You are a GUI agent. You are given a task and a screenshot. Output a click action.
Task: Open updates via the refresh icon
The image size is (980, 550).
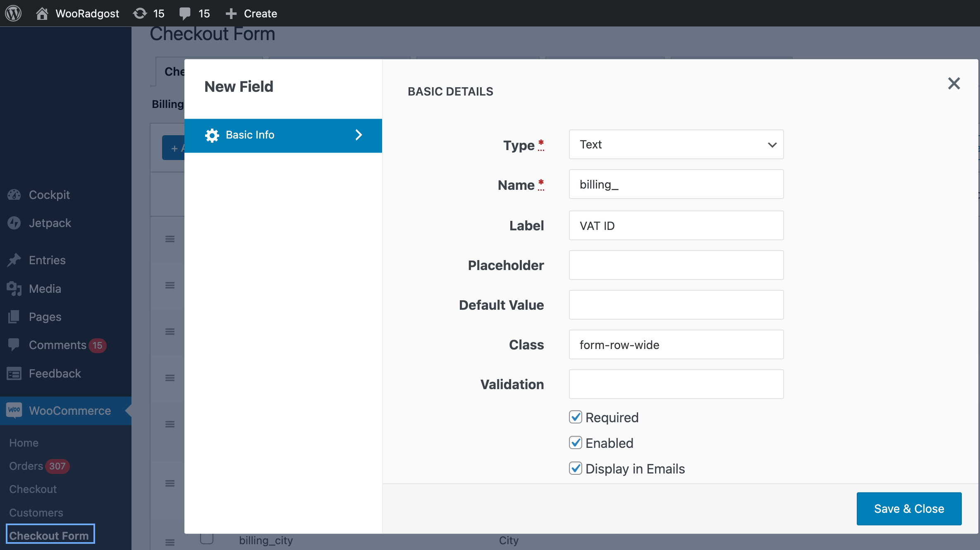coord(140,13)
